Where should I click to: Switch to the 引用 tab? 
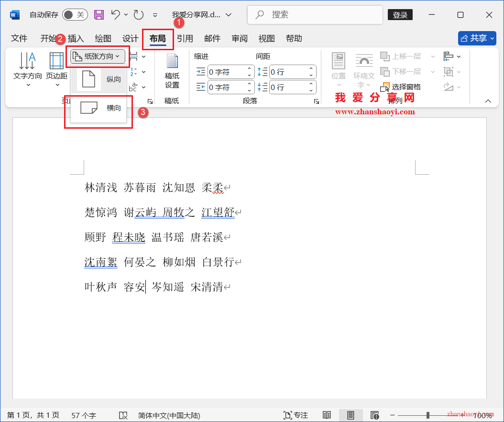185,39
